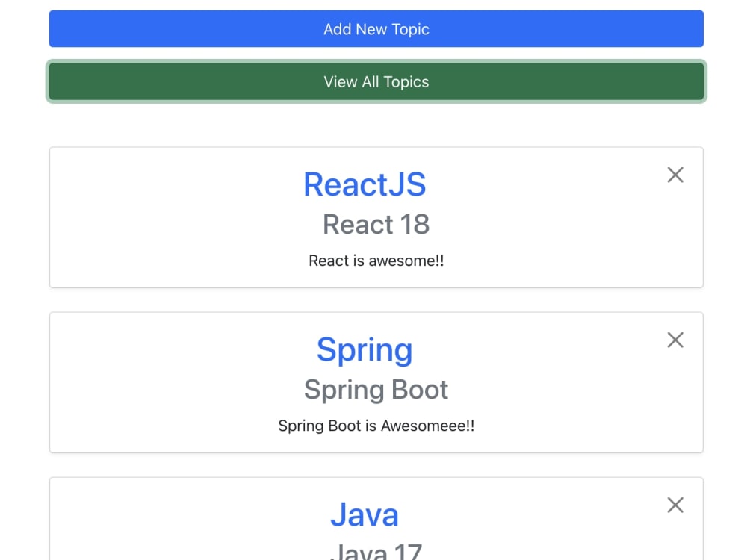747x560 pixels.
Task: Click 'Spring Boot is Awesomeee!!' description
Action: coord(376,426)
